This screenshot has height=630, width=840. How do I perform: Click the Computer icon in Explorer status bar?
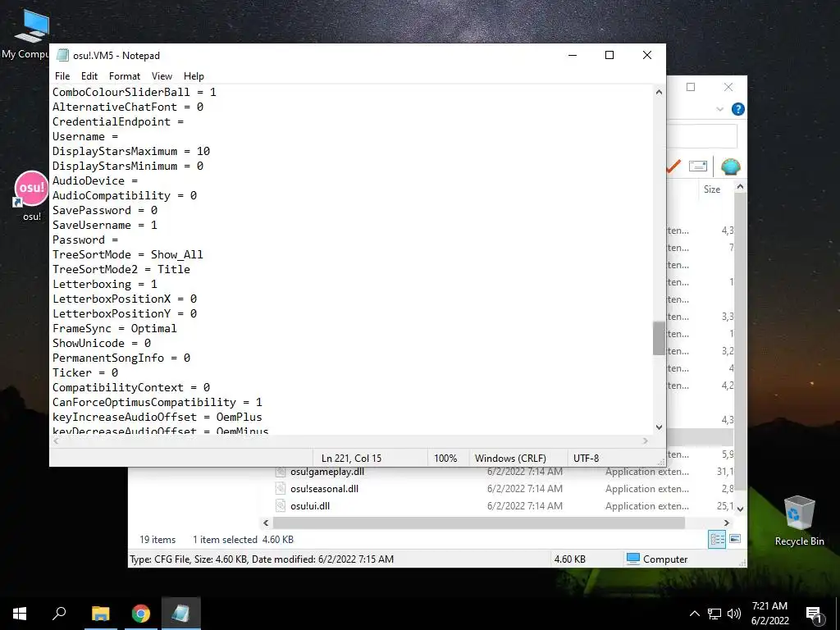(633, 559)
